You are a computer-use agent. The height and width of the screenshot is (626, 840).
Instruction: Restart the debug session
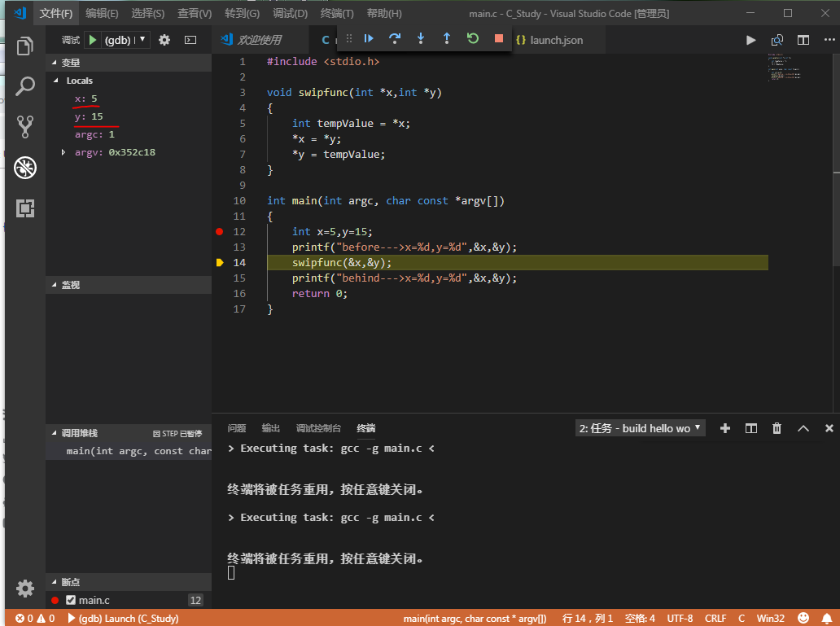point(472,38)
